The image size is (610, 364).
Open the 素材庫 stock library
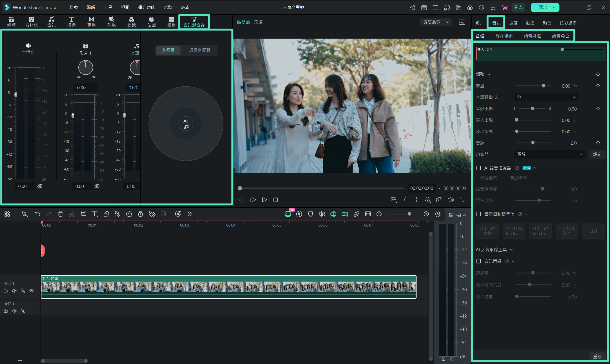point(31,22)
